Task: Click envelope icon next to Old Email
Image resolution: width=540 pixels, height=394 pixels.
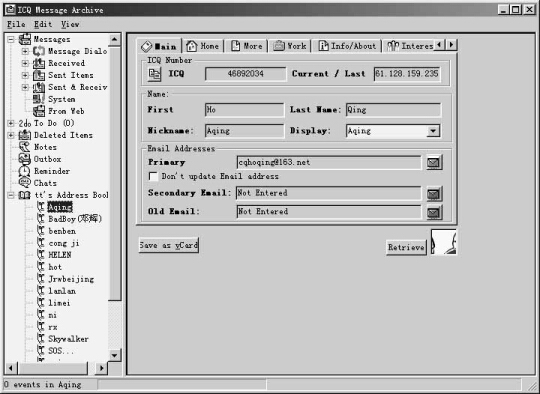Action: pos(434,212)
